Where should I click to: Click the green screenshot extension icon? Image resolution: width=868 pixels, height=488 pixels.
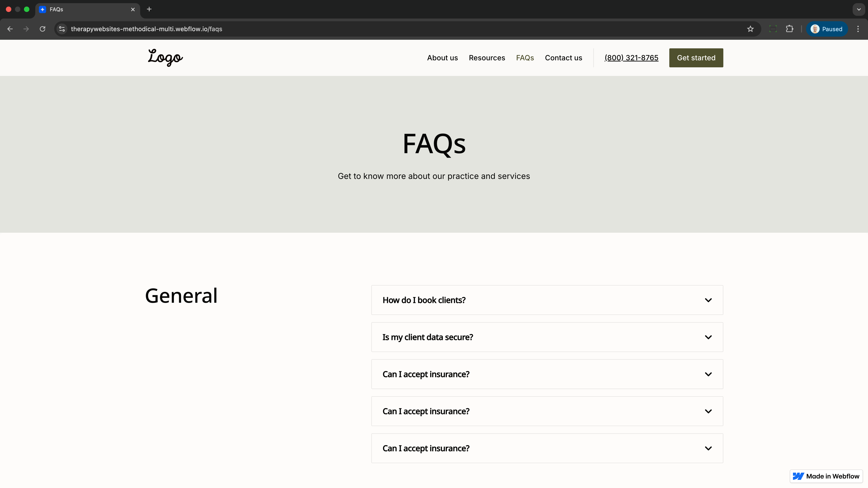[x=773, y=29]
